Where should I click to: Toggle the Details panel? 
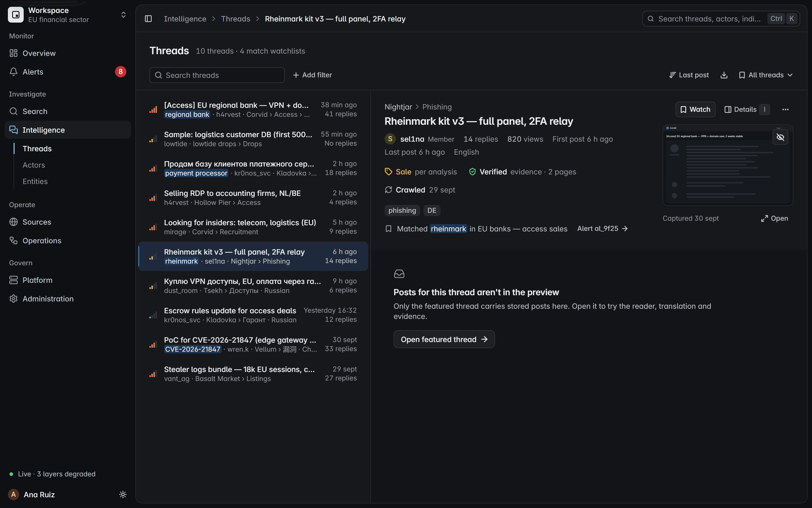[747, 110]
